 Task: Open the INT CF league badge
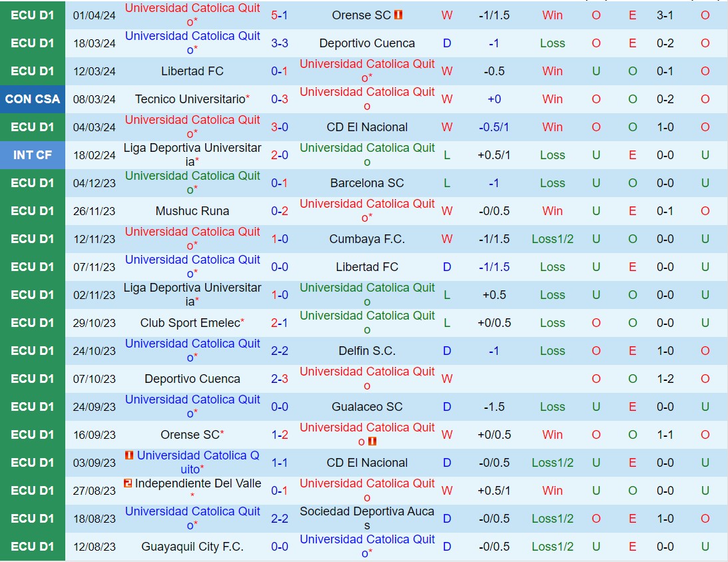[33, 155]
